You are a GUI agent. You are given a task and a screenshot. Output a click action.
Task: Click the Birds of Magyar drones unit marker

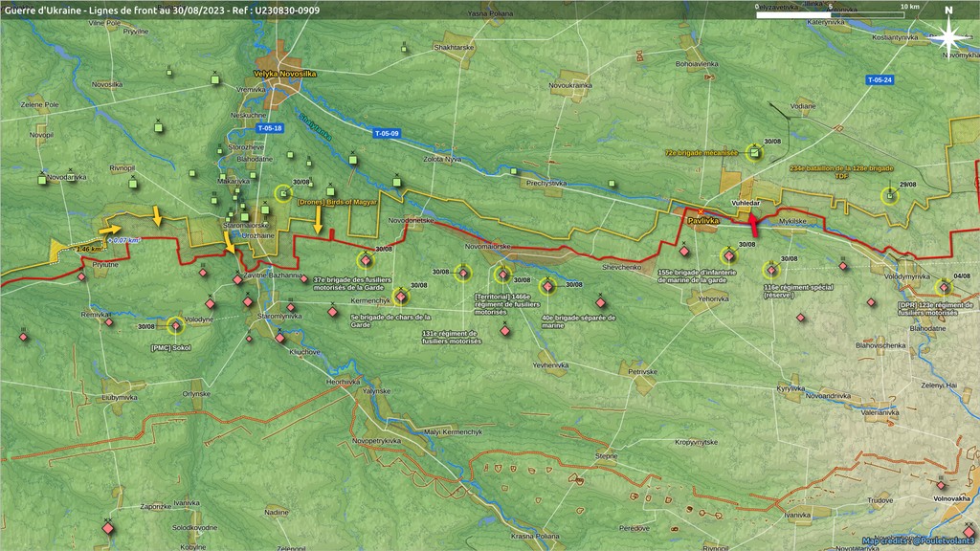click(283, 193)
